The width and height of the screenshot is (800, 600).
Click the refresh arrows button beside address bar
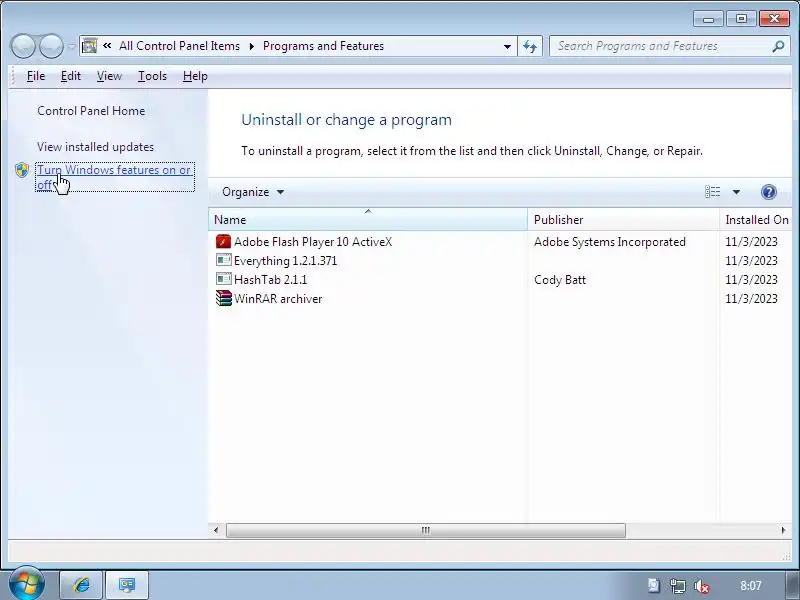[x=530, y=46]
